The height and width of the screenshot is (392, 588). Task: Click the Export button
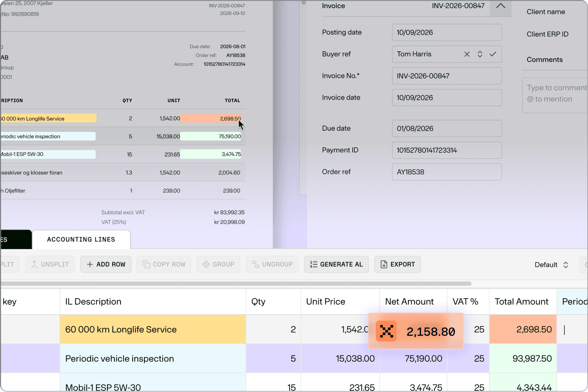(398, 264)
